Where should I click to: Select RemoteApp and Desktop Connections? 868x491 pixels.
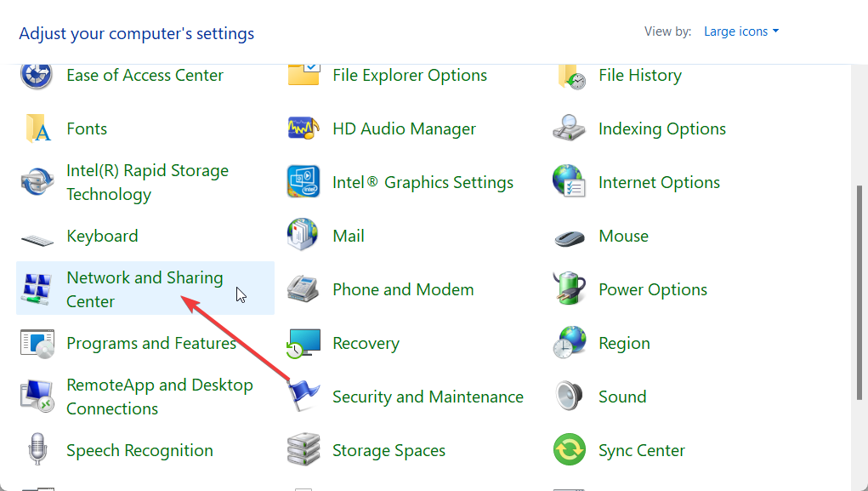[160, 397]
